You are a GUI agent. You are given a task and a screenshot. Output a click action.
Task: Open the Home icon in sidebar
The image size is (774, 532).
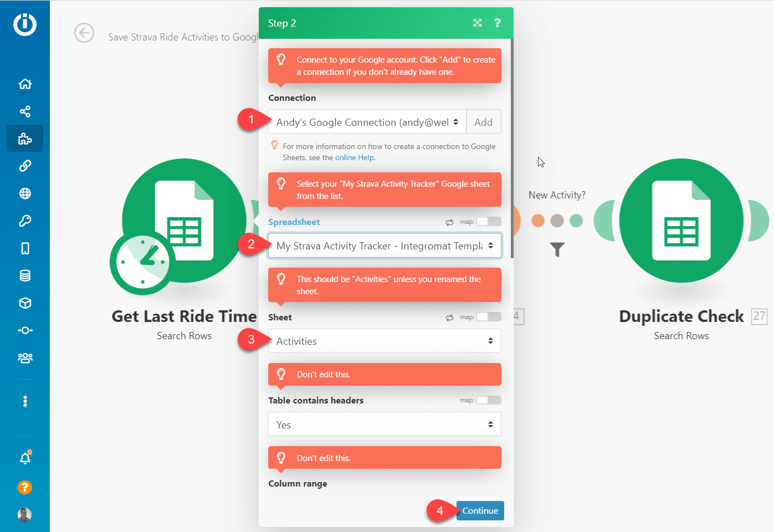tap(25, 84)
